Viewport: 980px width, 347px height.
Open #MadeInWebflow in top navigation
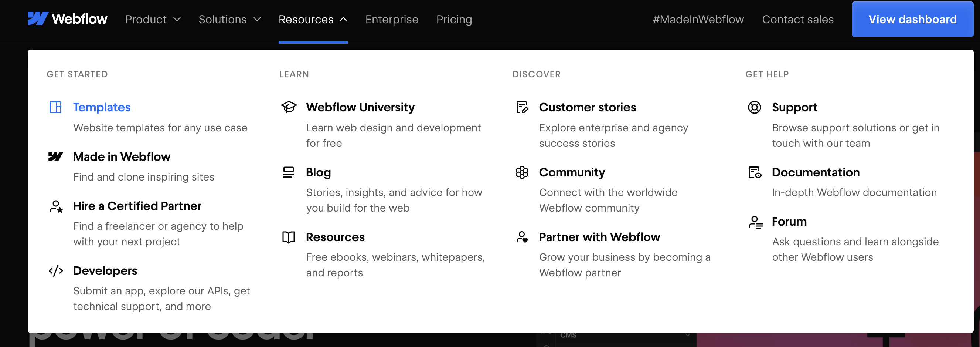click(x=698, y=20)
